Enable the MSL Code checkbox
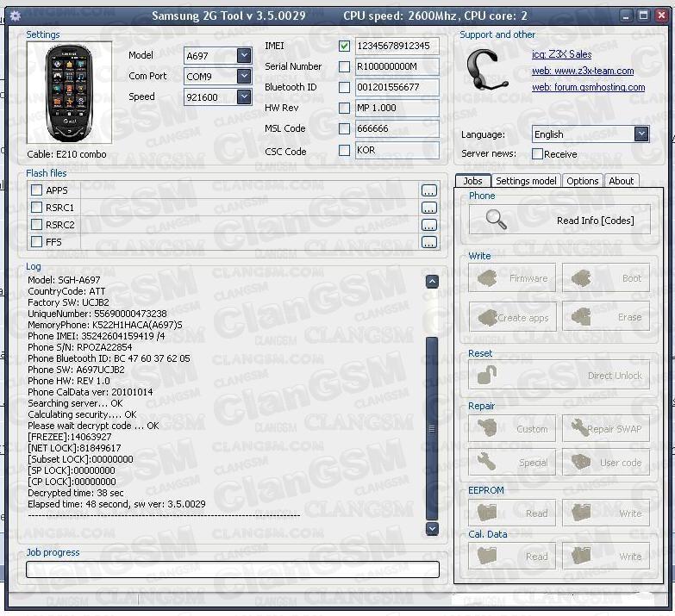The width and height of the screenshot is (675, 616). coord(344,128)
